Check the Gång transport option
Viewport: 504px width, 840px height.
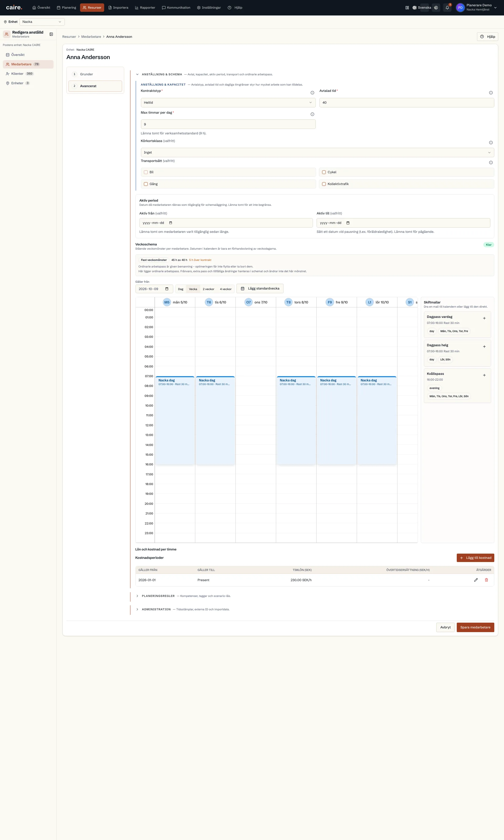click(x=146, y=184)
